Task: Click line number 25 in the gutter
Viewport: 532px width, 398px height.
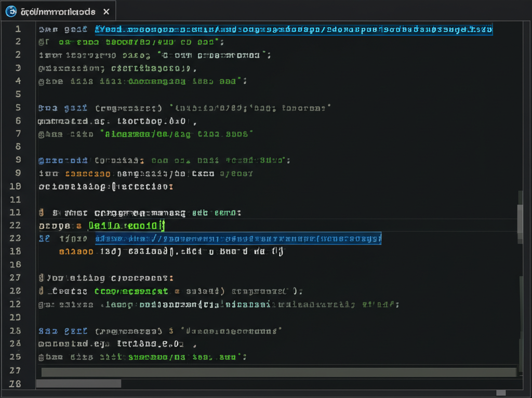Action: coord(15,357)
